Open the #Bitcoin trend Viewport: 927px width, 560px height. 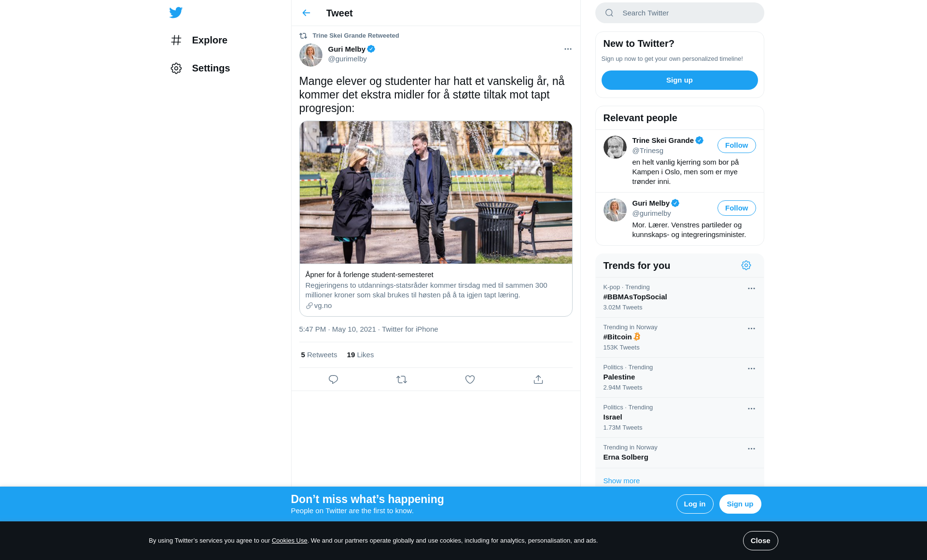[680, 337]
